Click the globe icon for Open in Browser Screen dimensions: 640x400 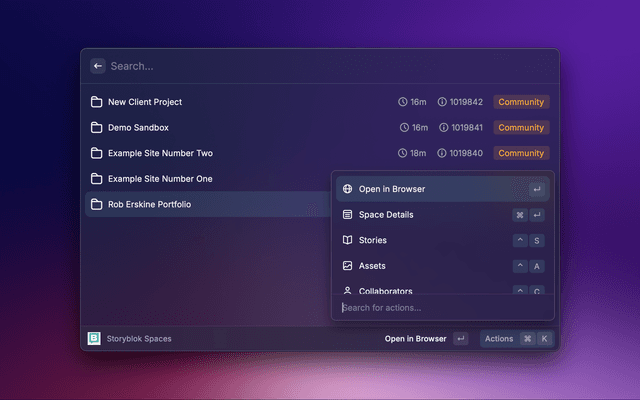pyautogui.click(x=347, y=189)
